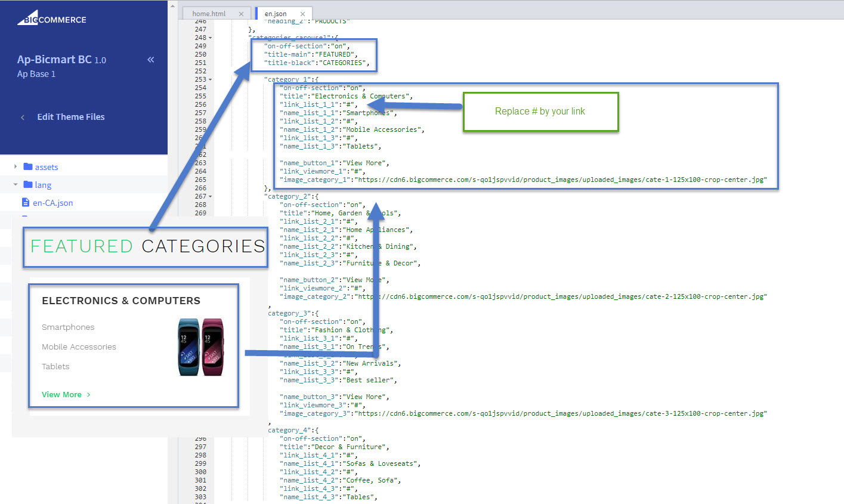844x504 pixels.
Task: Click the image_category_2 URL line
Action: coord(524,296)
